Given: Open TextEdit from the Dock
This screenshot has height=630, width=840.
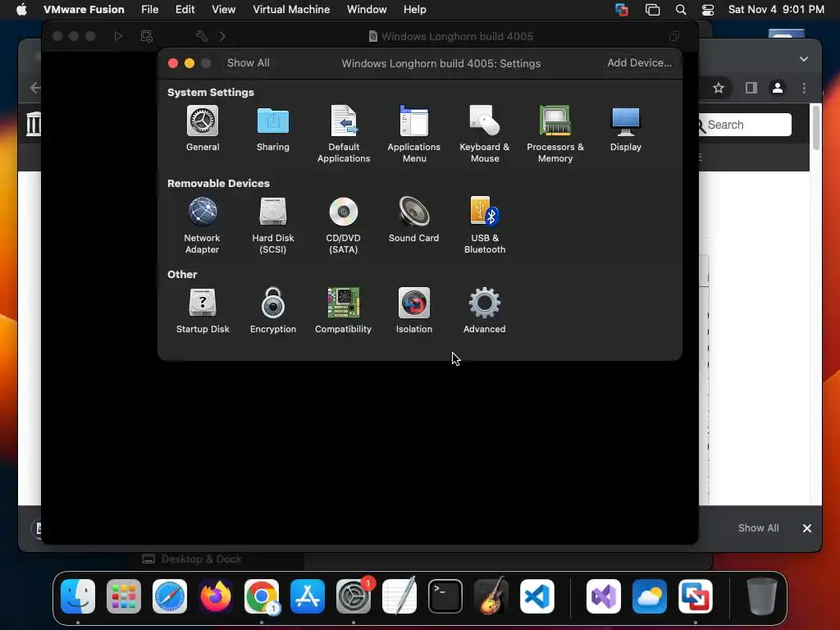Looking at the screenshot, I should click(399, 596).
